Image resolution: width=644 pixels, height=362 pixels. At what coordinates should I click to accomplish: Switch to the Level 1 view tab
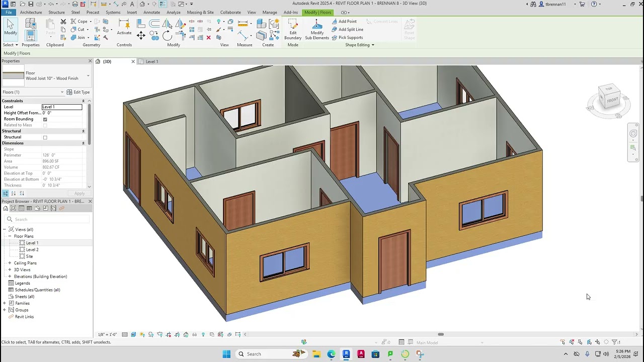coord(152,61)
